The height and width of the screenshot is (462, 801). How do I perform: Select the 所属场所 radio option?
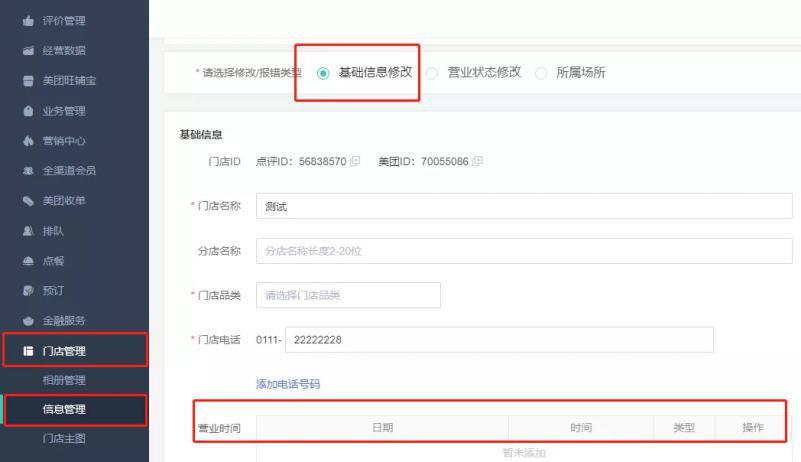[540, 73]
